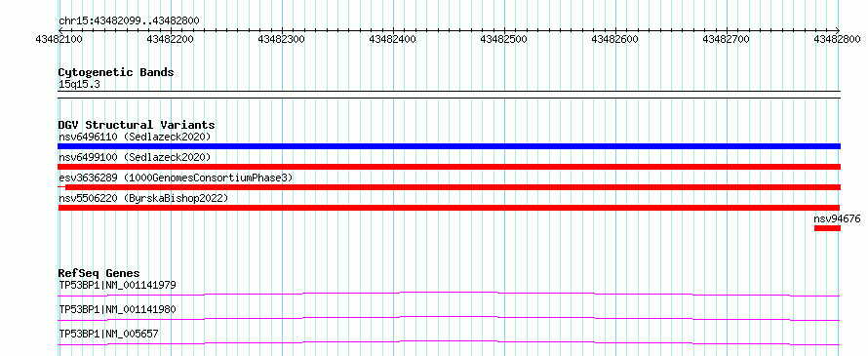Open variant nsv6496110 (Sedlazeck2020) label

click(135, 137)
